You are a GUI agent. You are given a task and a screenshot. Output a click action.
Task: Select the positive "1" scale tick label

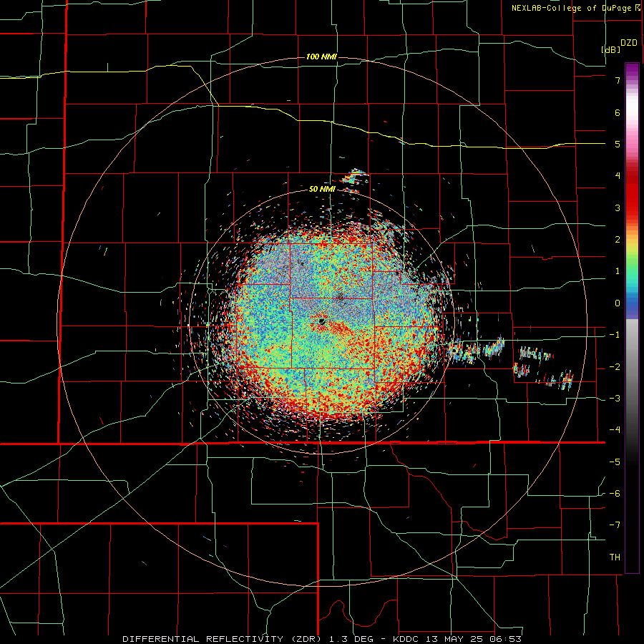point(618,271)
